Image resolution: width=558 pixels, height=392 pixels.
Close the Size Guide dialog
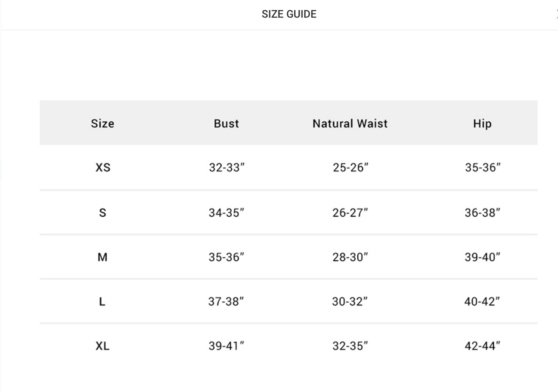point(556,14)
